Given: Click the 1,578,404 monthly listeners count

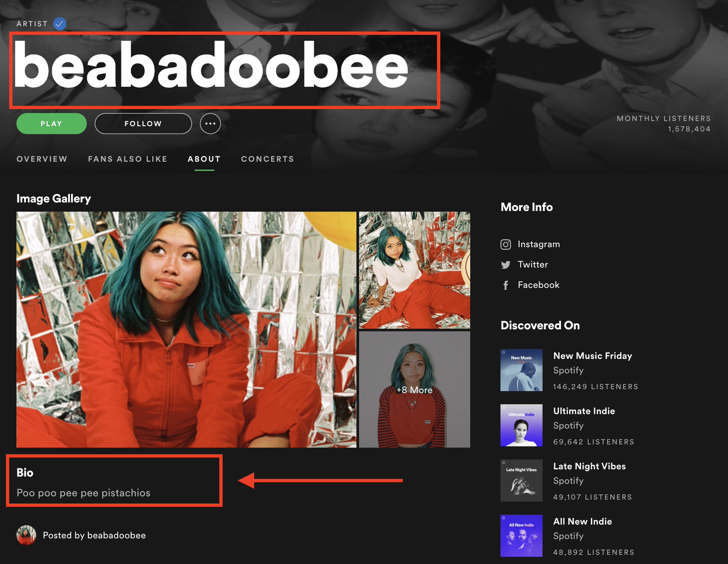Looking at the screenshot, I should coord(689,129).
